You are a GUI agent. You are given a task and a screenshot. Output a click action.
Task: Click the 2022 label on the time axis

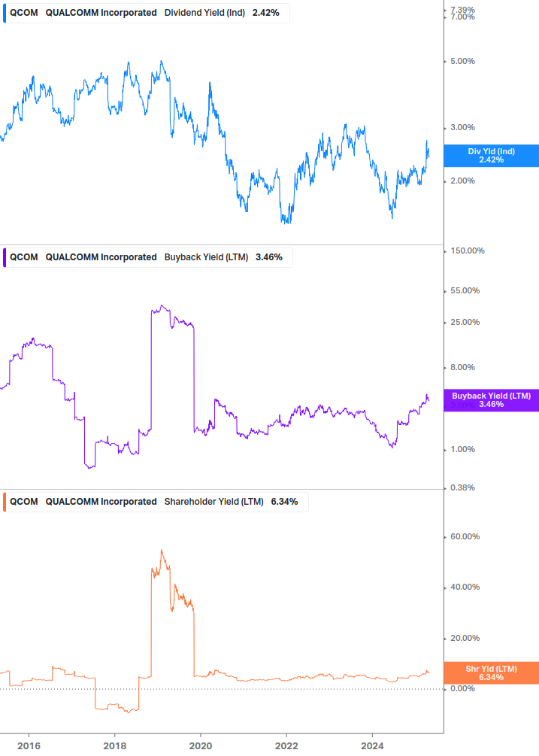point(286,746)
